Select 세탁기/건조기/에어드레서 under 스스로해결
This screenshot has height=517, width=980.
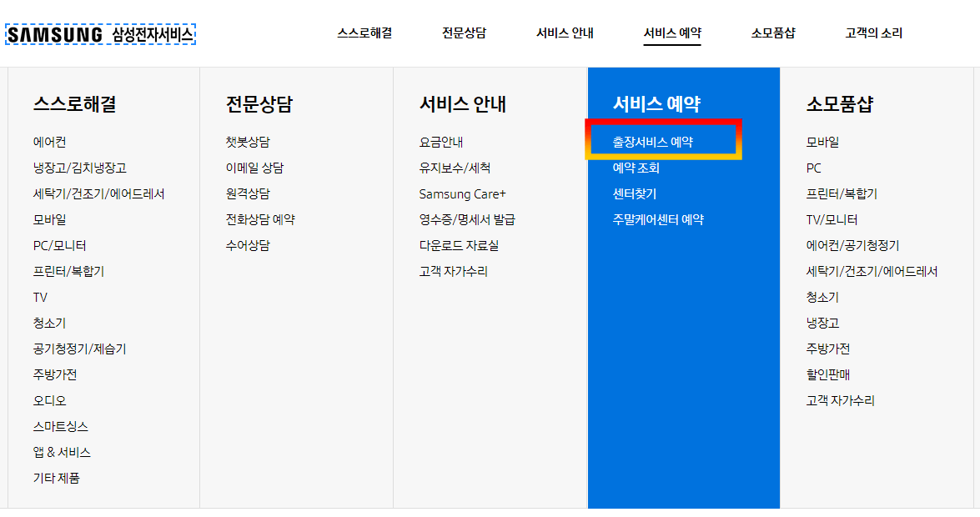(98, 193)
